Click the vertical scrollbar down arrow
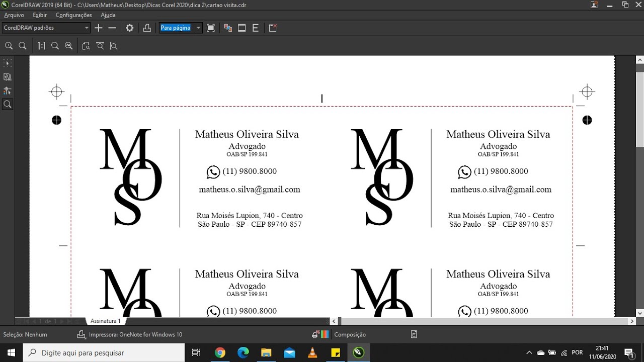This screenshot has width=644, height=362. pyautogui.click(x=640, y=313)
